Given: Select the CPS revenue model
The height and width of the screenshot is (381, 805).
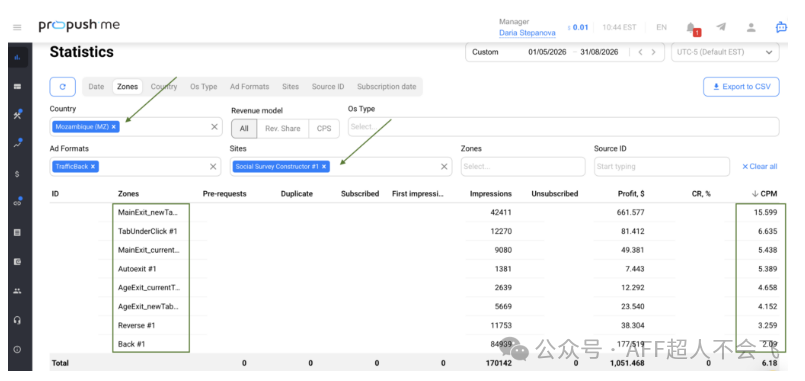Looking at the screenshot, I should [x=324, y=128].
